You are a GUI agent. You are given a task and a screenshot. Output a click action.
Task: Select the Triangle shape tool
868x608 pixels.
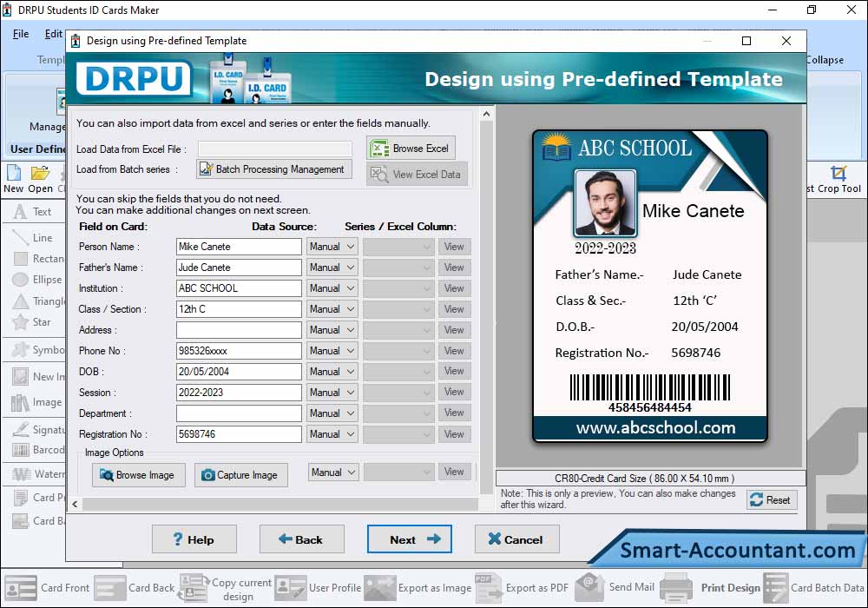[37, 301]
